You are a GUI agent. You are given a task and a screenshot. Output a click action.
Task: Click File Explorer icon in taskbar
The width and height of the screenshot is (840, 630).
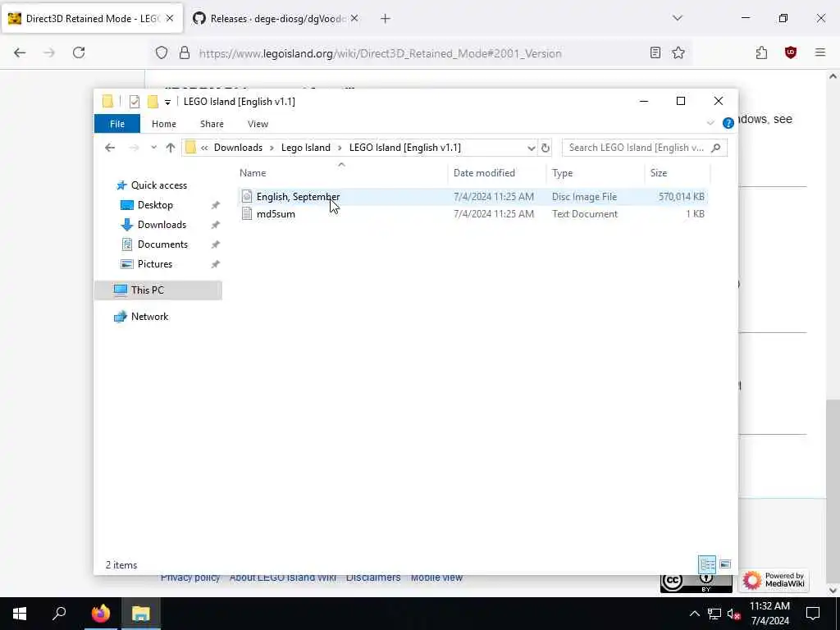point(140,614)
